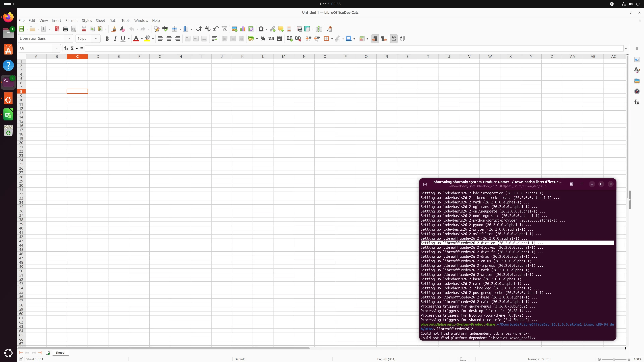The width and height of the screenshot is (644, 362).
Task: Open the Sheet menu
Action: 100,20
